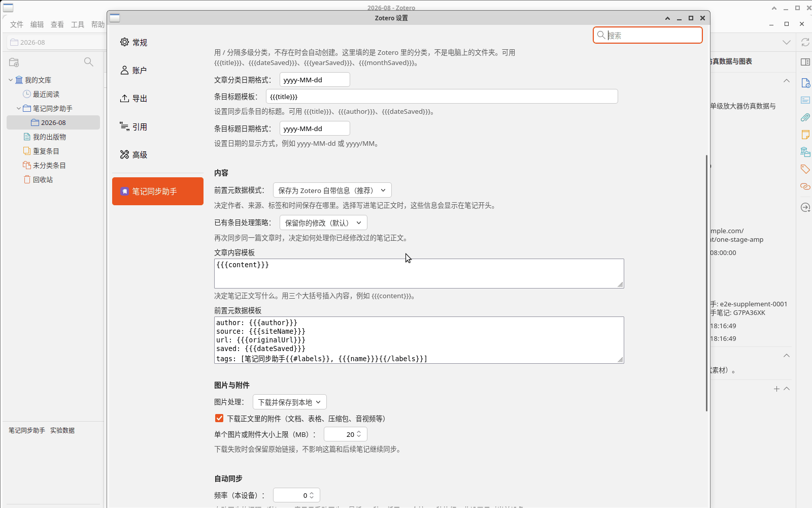Focus the settings 搜索 box
Viewport: 812px width, 508px height.
pos(648,35)
